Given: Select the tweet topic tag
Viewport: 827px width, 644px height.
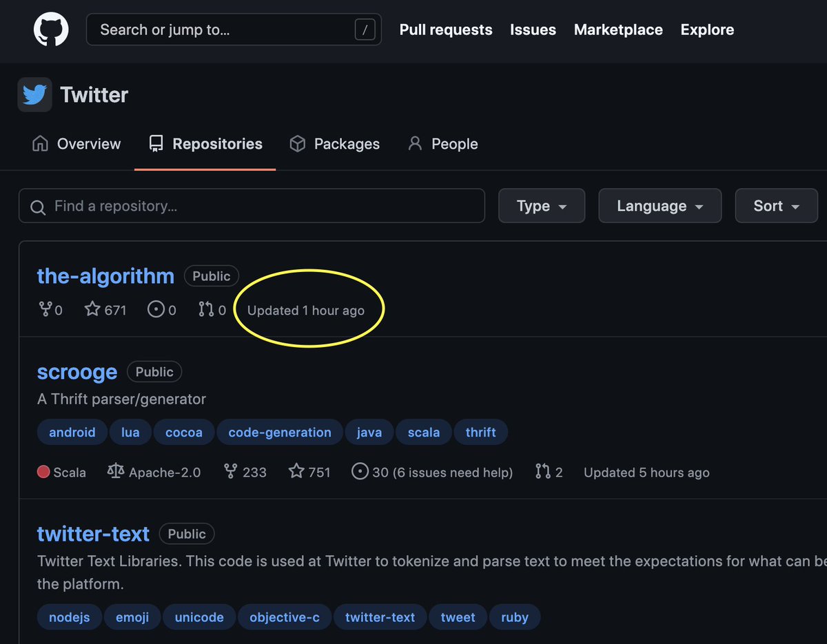Looking at the screenshot, I should click(458, 617).
